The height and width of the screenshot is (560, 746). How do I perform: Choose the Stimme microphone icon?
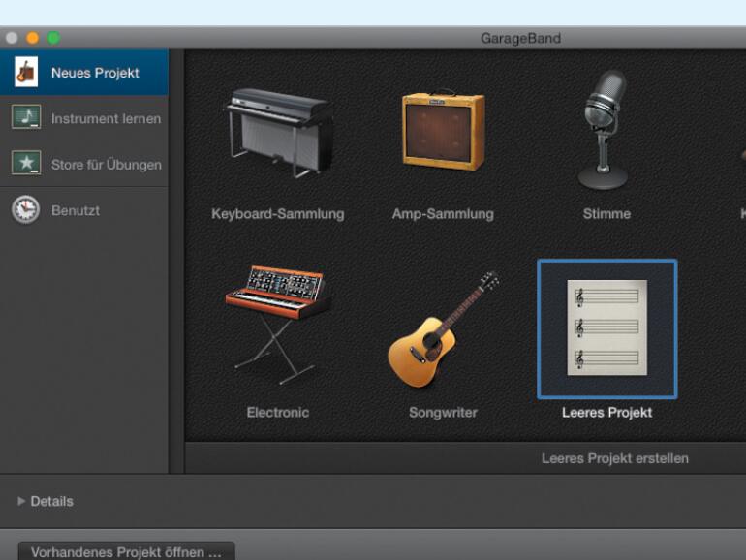click(x=605, y=130)
